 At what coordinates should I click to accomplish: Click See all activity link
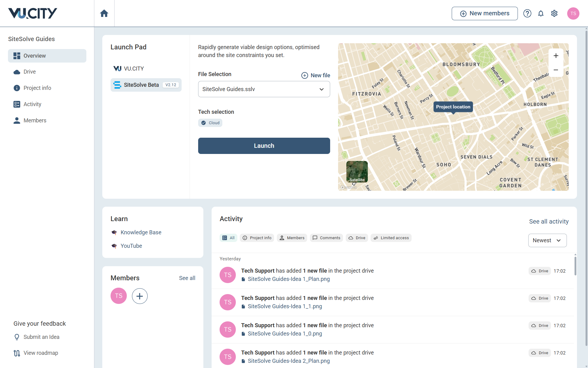point(548,221)
